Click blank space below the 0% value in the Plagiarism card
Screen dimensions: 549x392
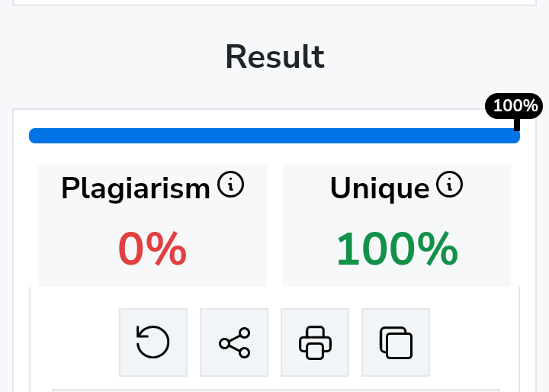tap(152, 279)
